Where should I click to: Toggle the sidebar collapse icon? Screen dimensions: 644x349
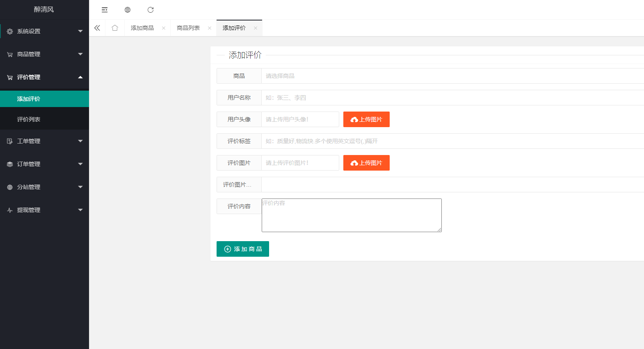point(105,10)
